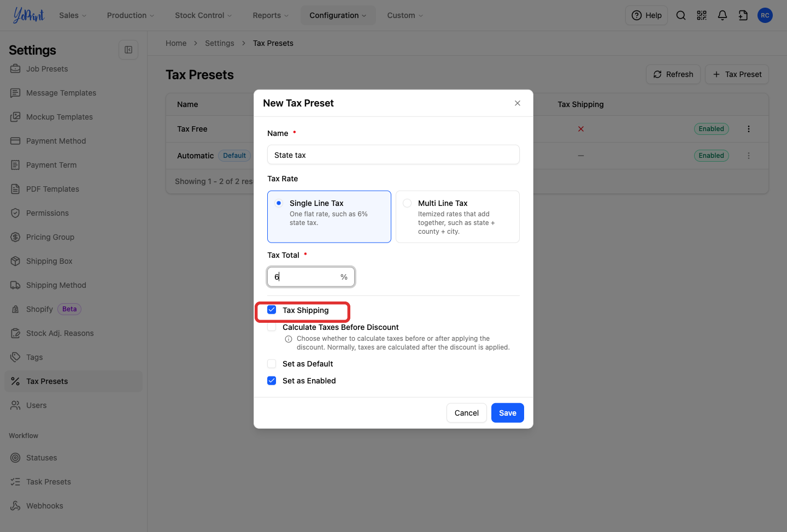
Task: Open row actions for Automatic preset
Action: (749, 156)
